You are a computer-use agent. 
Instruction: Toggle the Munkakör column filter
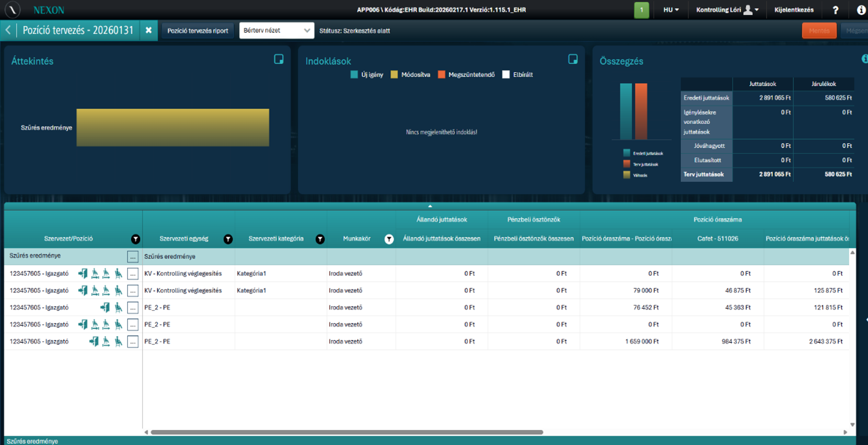click(x=388, y=239)
